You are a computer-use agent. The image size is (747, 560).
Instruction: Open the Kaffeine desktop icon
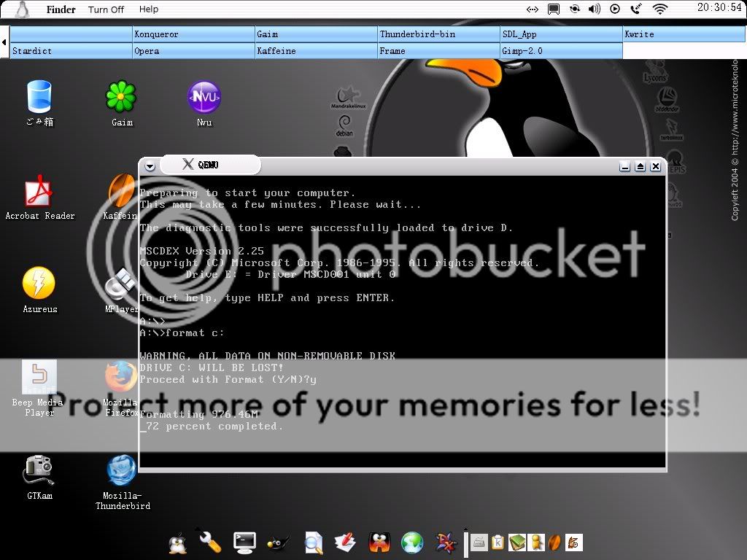[x=121, y=190]
